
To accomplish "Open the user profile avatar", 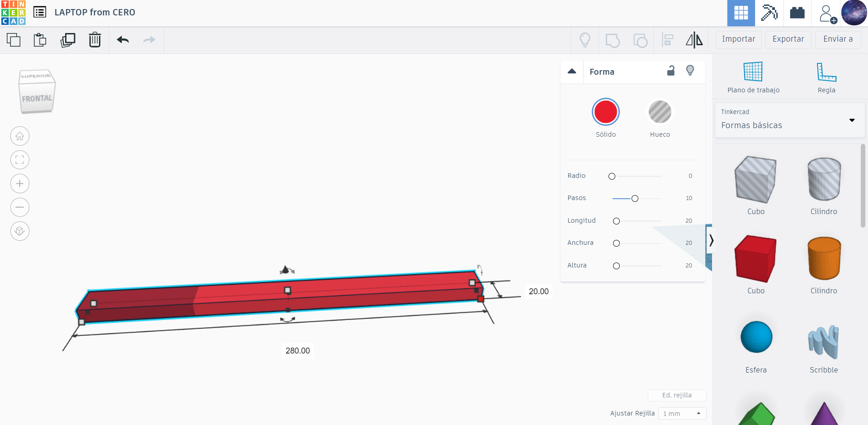I will click(x=854, y=12).
